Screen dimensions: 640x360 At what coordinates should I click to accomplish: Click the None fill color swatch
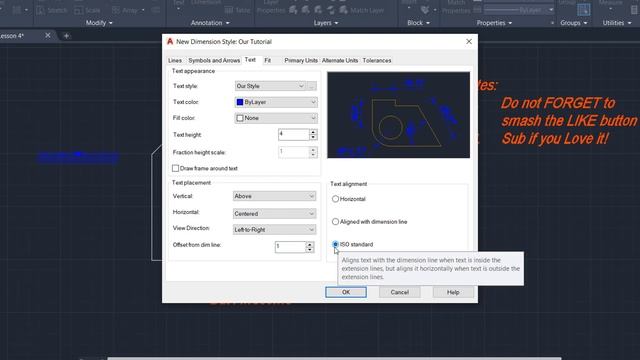point(240,118)
